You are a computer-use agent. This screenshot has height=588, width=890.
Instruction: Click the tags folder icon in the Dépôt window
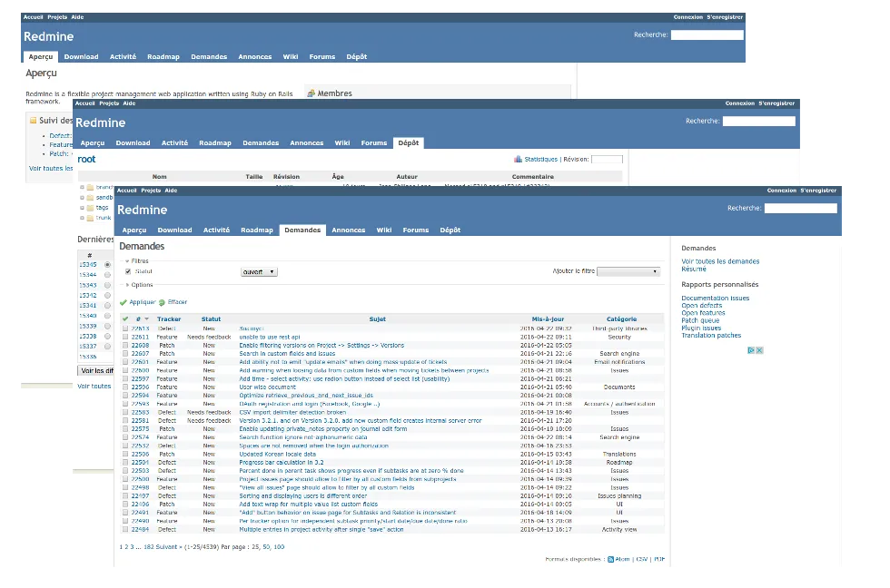pos(90,208)
